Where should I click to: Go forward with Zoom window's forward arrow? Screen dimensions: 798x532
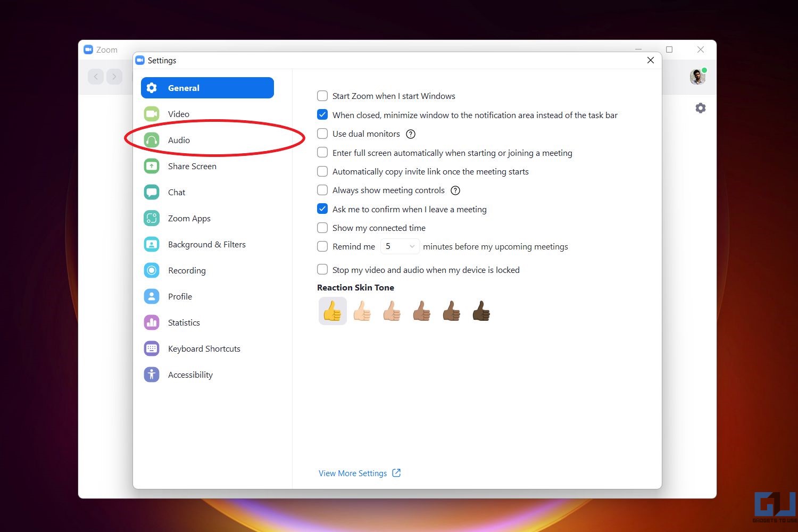tap(114, 77)
